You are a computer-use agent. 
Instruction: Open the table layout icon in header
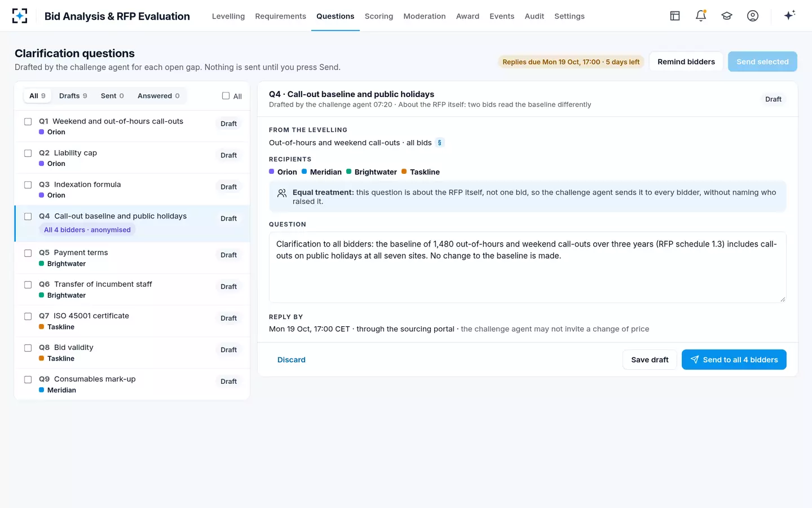coord(675,16)
